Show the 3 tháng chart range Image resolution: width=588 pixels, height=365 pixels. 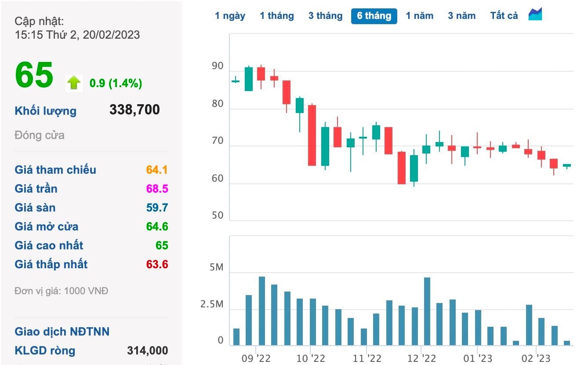click(325, 16)
